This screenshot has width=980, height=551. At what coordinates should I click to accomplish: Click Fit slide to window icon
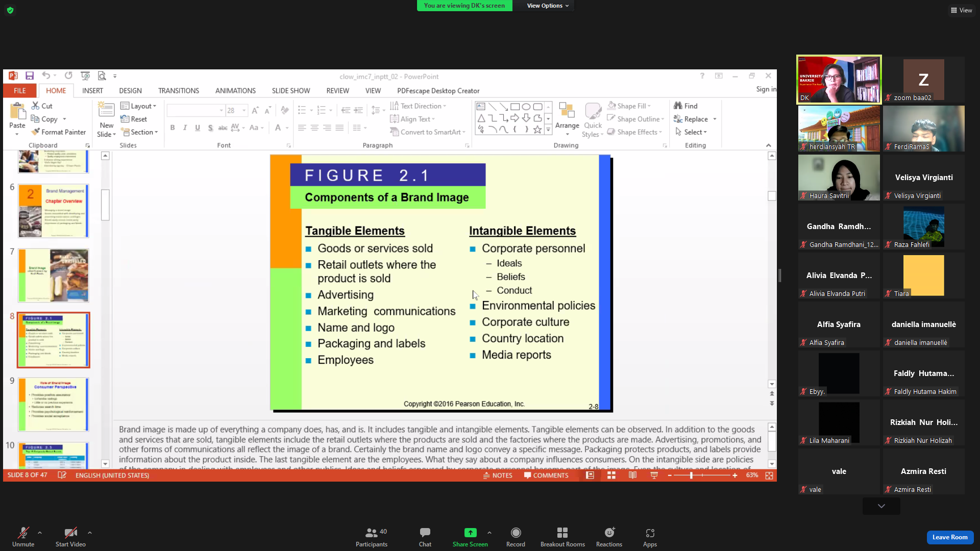tap(769, 475)
